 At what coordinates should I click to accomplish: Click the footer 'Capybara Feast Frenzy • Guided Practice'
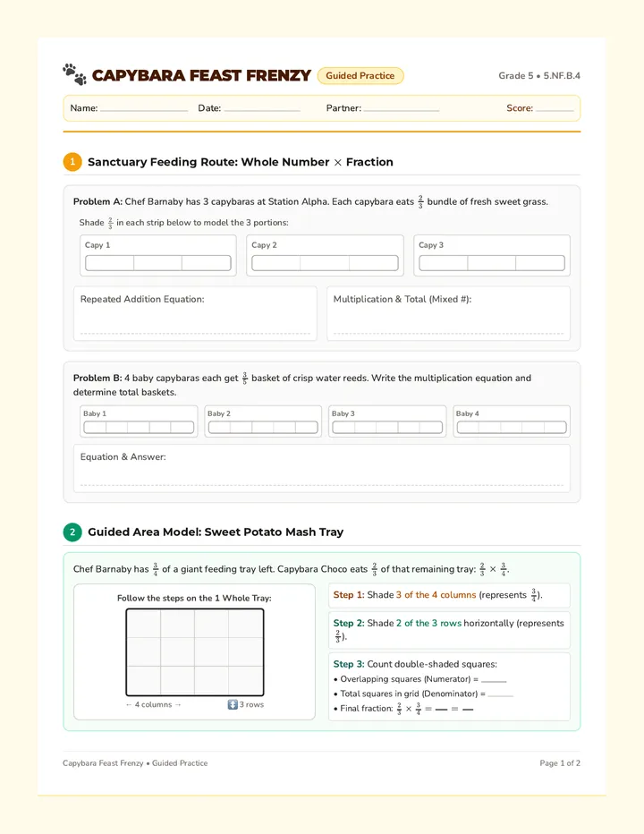(x=135, y=762)
